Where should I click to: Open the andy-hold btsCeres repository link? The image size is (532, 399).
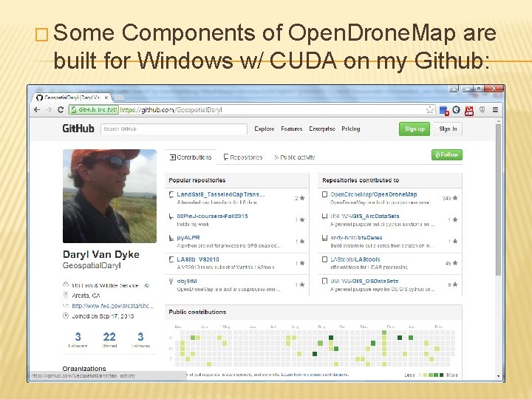pyautogui.click(x=356, y=237)
